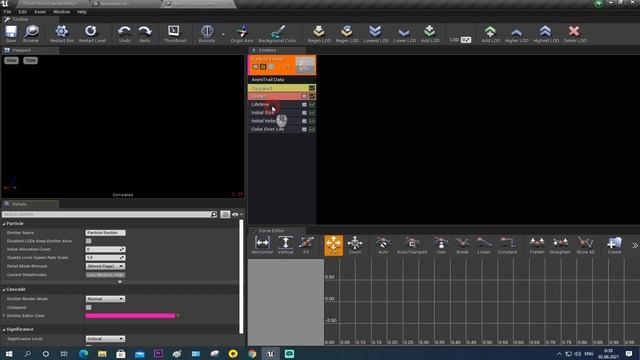Open the Significance Level dropdown
The image size is (640, 360).
coord(105,339)
